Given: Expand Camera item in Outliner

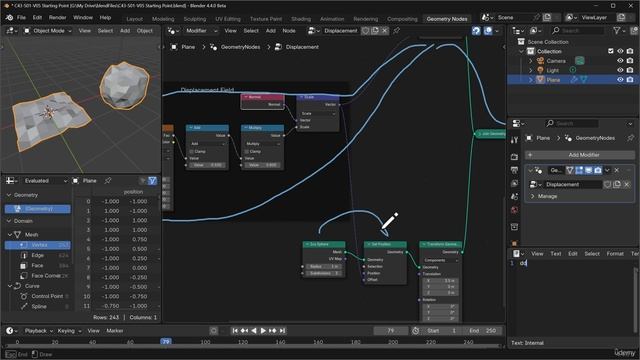Looking at the screenshot, I should tap(531, 61).
